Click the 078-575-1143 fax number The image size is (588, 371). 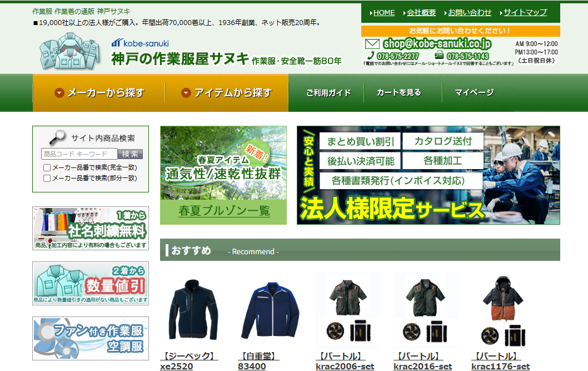point(467,56)
